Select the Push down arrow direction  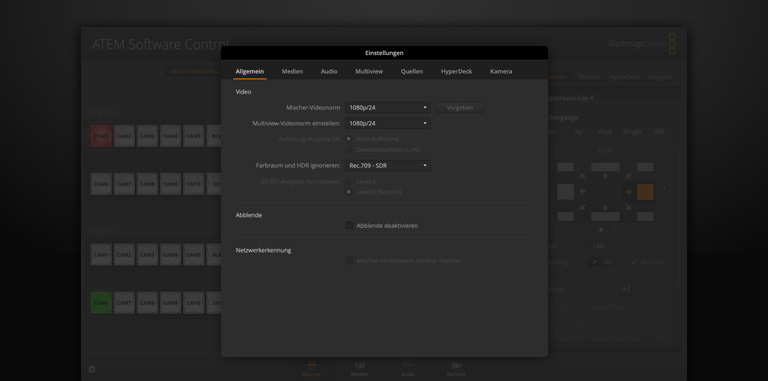[605, 208]
